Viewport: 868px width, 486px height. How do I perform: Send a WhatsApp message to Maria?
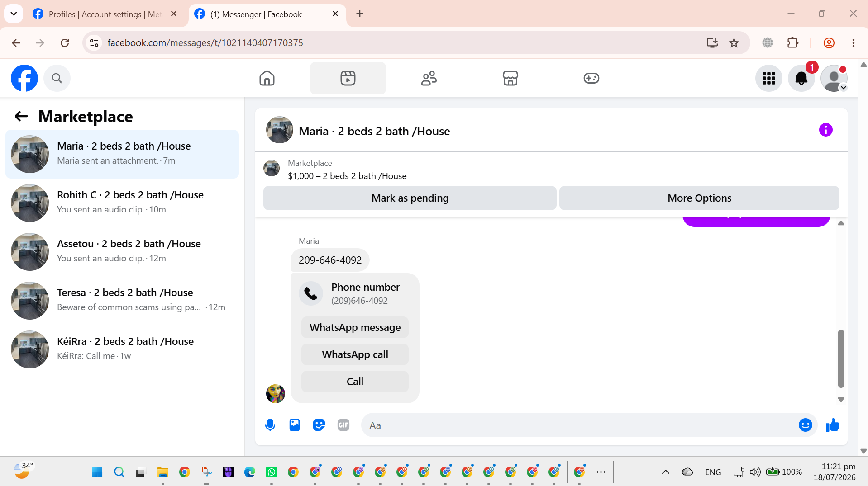355,327
